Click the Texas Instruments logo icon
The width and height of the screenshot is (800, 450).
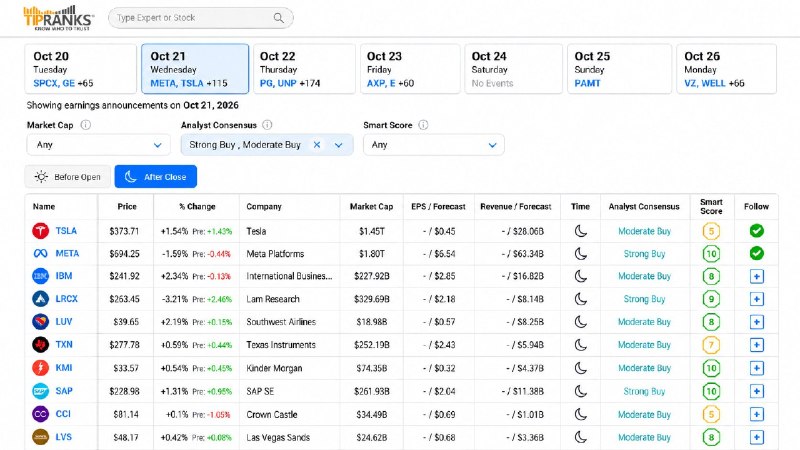pyautogui.click(x=40, y=345)
